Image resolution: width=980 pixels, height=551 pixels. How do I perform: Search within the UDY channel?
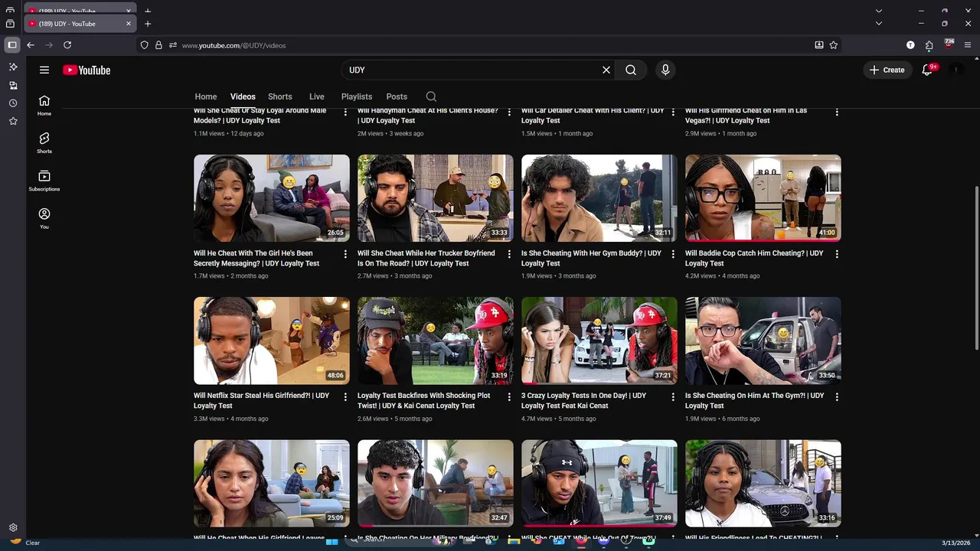coord(431,96)
